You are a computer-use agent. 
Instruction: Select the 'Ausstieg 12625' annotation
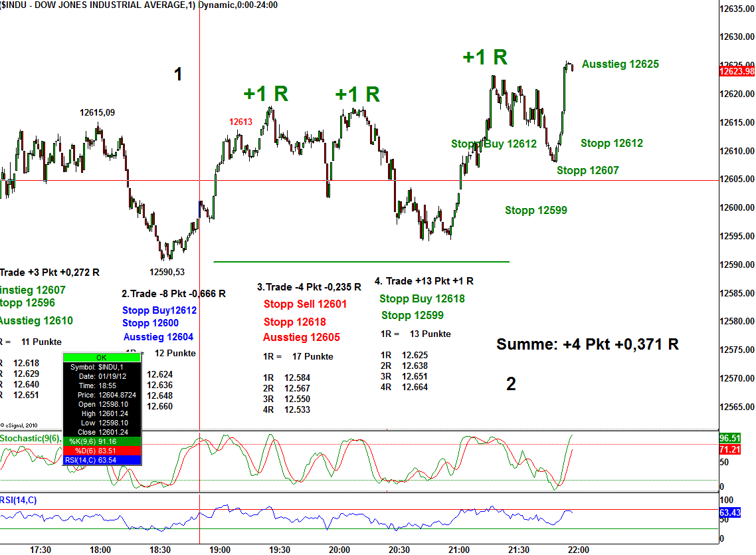(x=620, y=64)
